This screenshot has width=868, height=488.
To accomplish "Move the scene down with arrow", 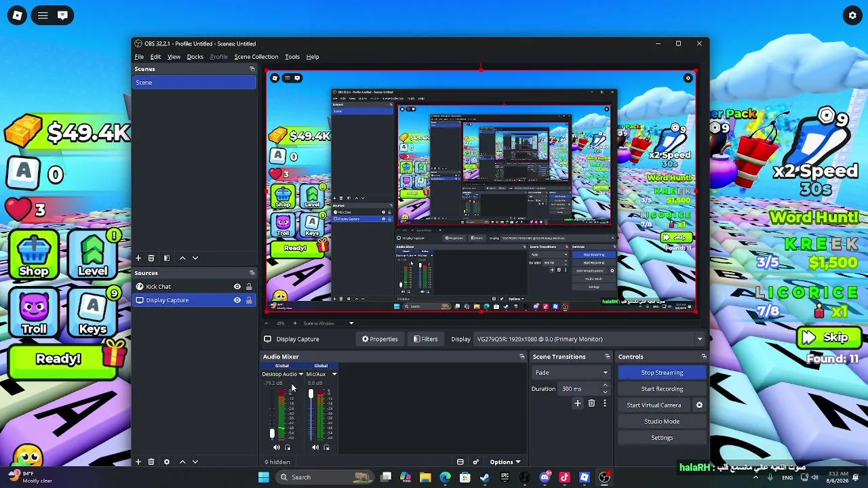I will tap(195, 258).
